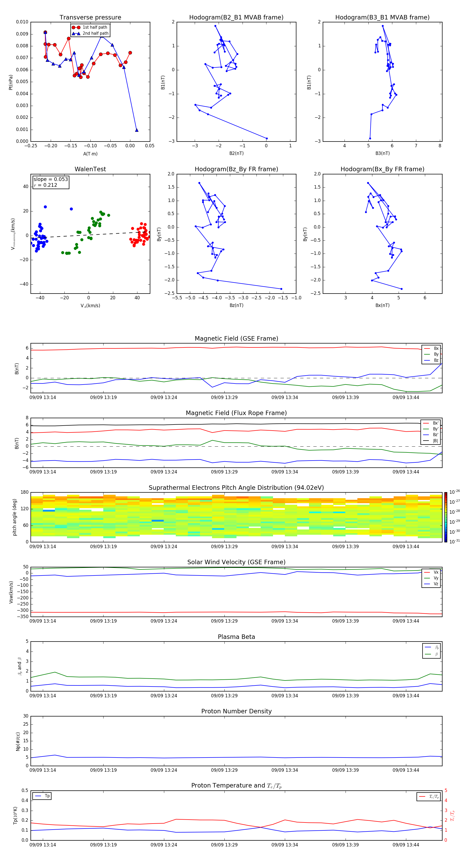Select the "Plasma Beta" plot title
Screen dimensions: 473x868
236,637
